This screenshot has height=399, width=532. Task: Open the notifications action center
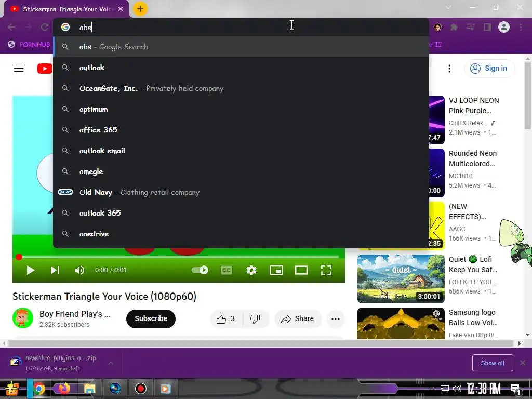[516, 390]
